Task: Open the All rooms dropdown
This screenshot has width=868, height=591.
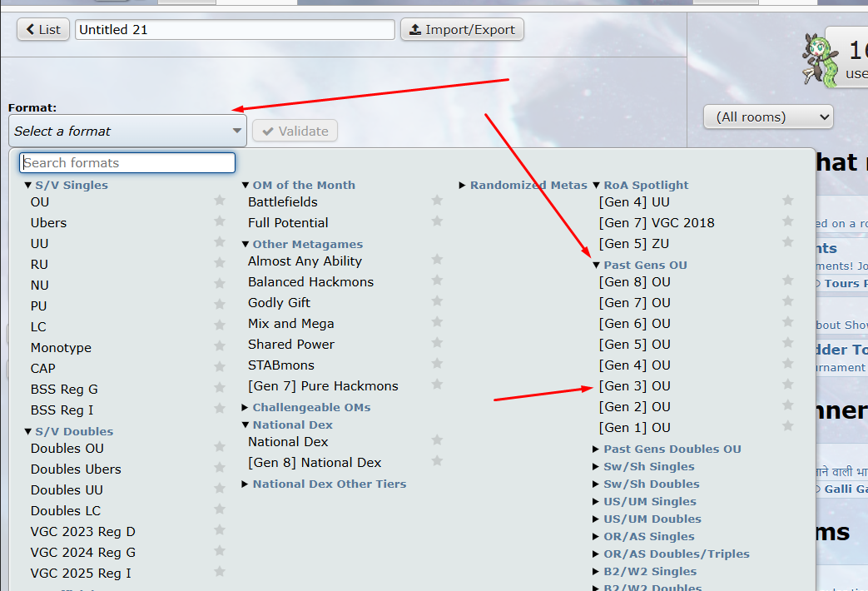Action: 768,117
